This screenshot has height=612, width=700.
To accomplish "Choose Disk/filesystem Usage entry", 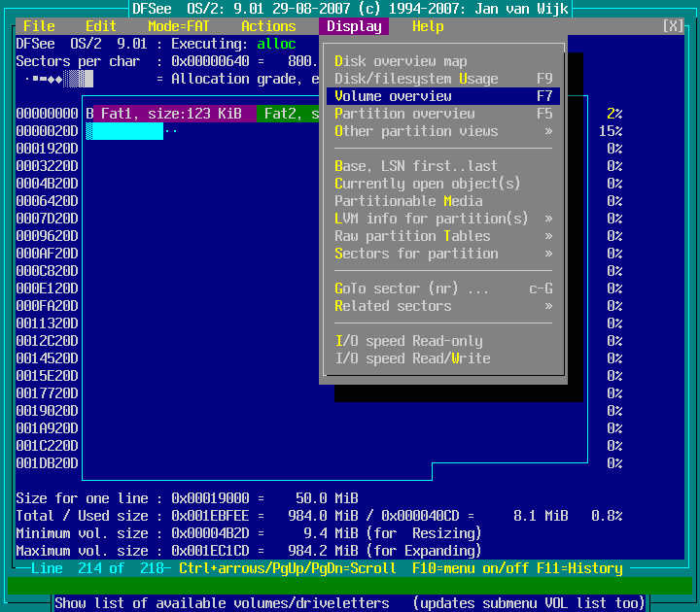I will 416,79.
